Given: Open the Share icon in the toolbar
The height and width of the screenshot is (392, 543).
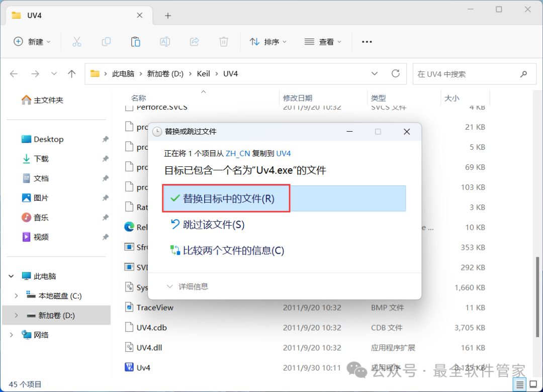Looking at the screenshot, I should click(194, 42).
